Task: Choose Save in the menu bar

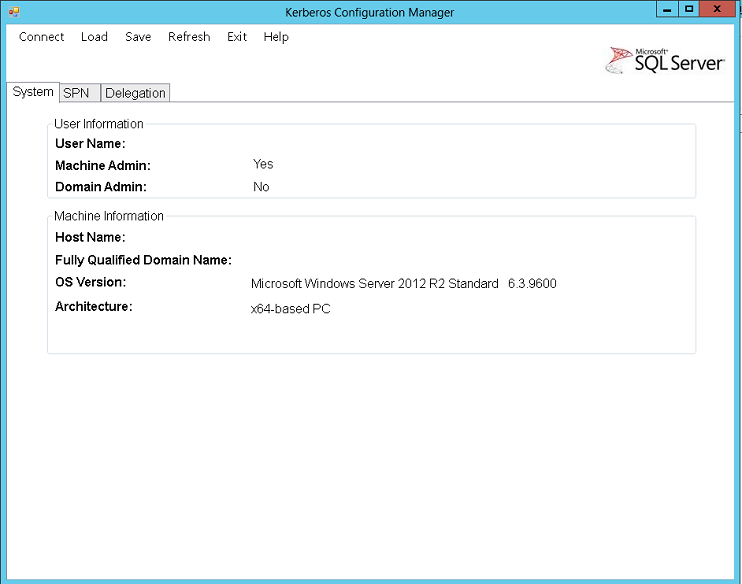Action: tap(138, 37)
